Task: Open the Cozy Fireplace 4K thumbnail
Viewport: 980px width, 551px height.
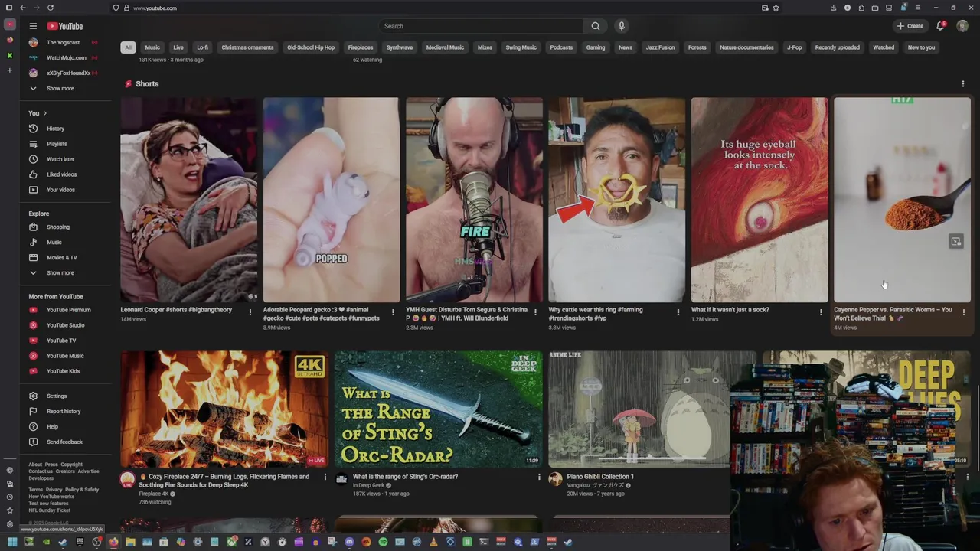Action: click(224, 409)
